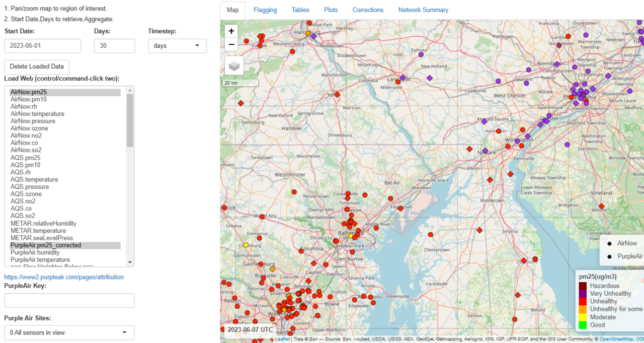Open the basemap layers selector
This screenshot has height=343, width=644.
pos(233,65)
